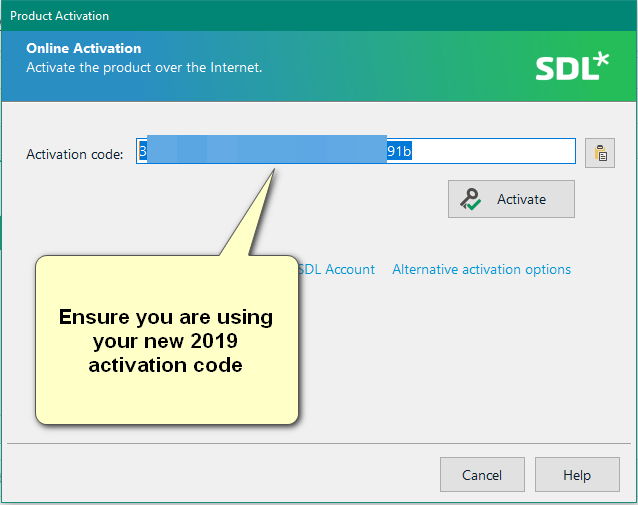
Task: Click inside the Activation code field
Action: [356, 151]
